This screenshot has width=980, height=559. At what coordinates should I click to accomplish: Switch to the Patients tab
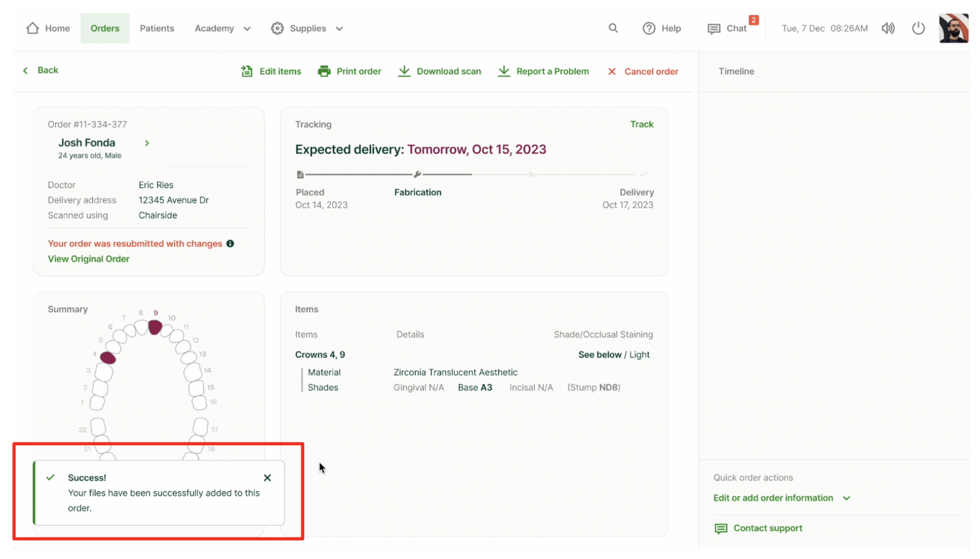(x=157, y=29)
